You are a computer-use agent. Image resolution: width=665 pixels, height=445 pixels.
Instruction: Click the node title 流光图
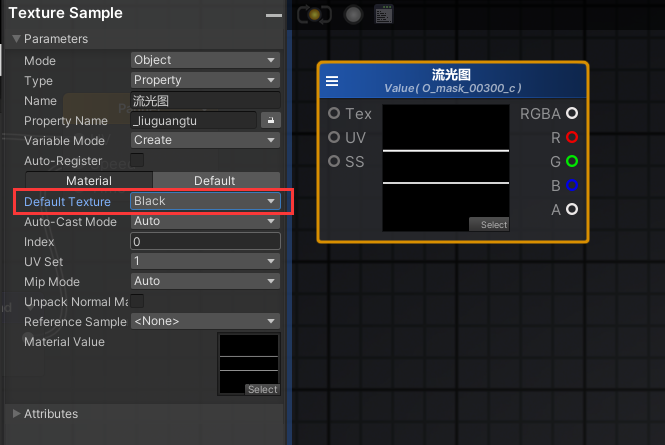(451, 75)
